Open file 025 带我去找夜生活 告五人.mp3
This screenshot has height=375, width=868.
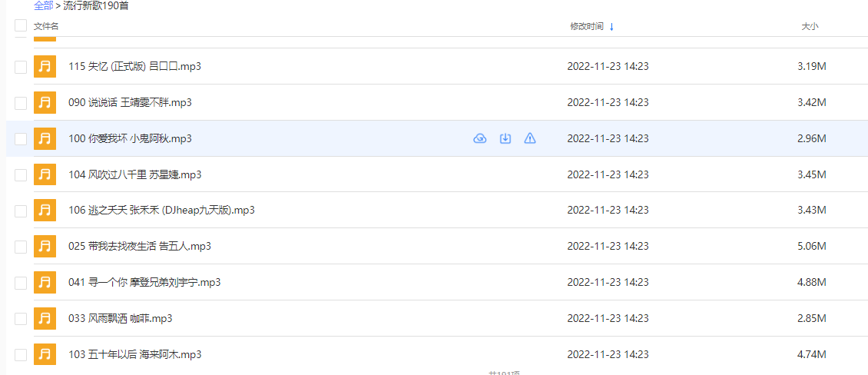(140, 247)
